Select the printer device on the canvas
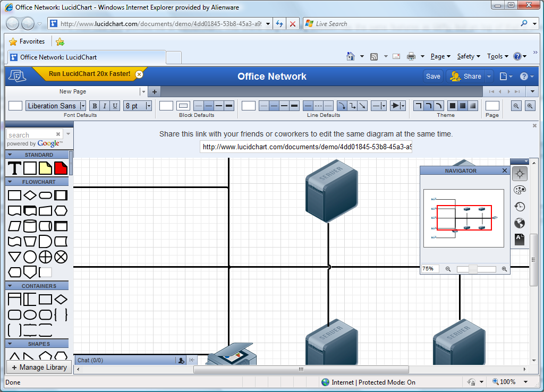The image size is (544, 392). point(232,354)
